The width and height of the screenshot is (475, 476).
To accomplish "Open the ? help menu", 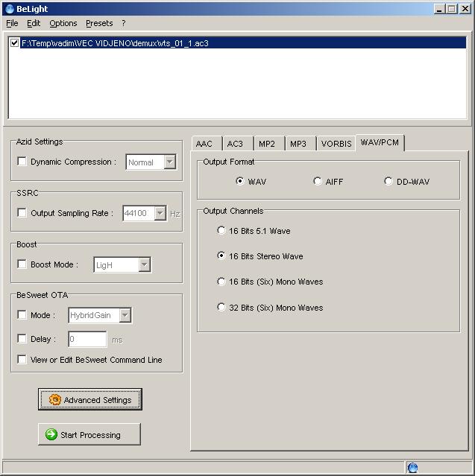I will pos(123,23).
